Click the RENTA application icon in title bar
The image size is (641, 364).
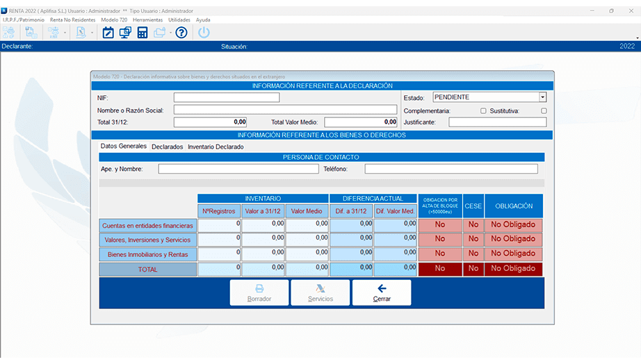click(4, 10)
